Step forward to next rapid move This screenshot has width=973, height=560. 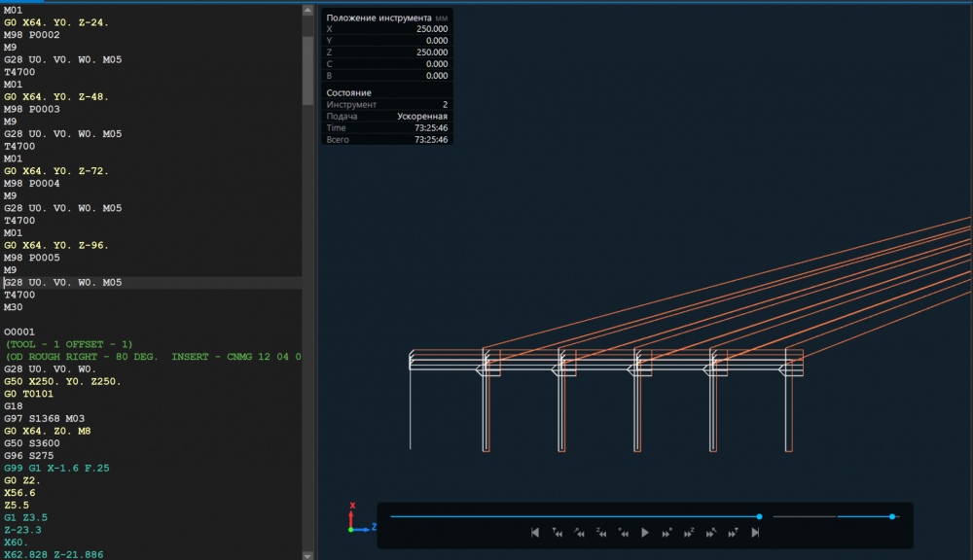[x=711, y=533]
